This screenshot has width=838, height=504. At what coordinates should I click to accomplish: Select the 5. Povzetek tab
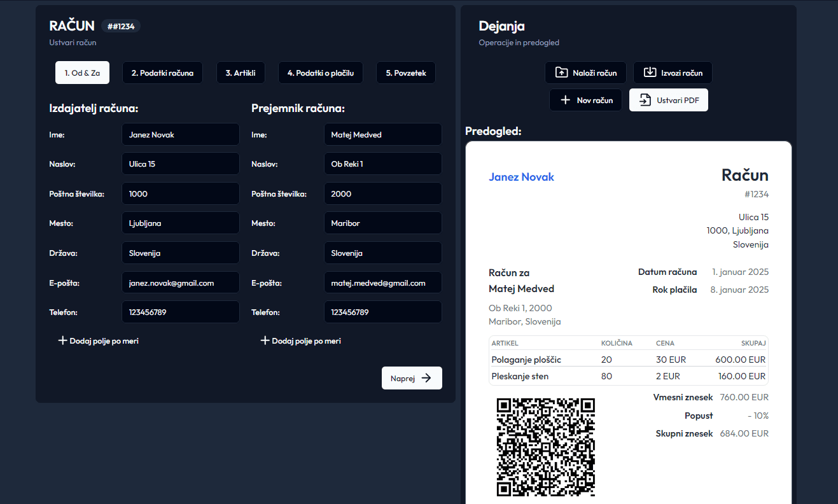click(405, 73)
